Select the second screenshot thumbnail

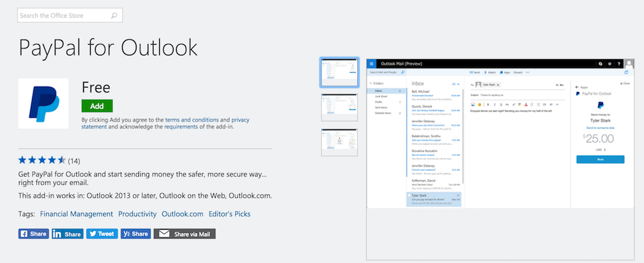[x=339, y=107]
